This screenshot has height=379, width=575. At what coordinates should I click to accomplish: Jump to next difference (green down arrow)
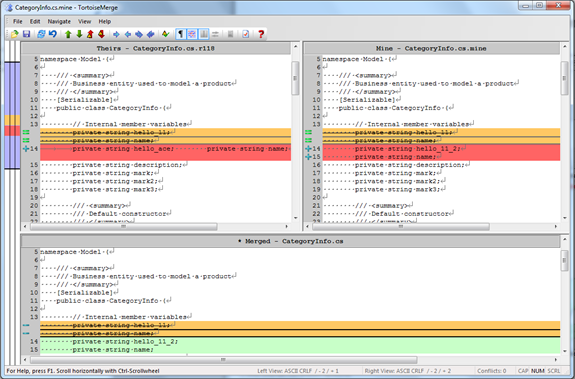(79, 34)
